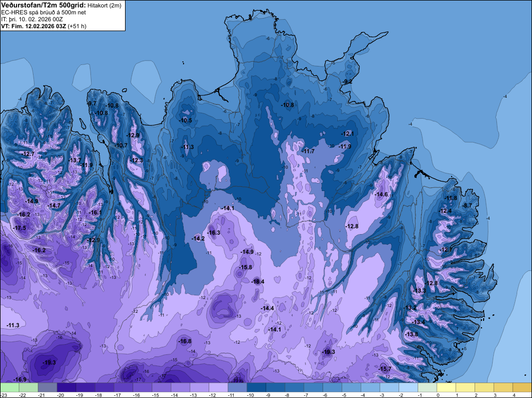
Task: Select the darkest purple legend swatch labeled -20
Action: coord(66,387)
